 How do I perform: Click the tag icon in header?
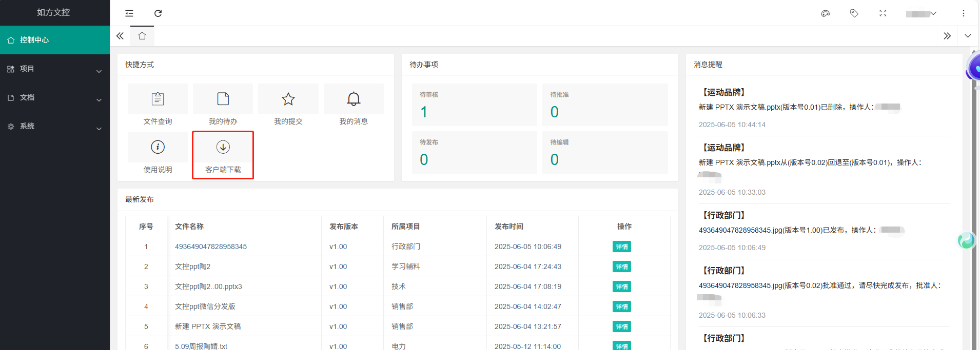(x=854, y=13)
